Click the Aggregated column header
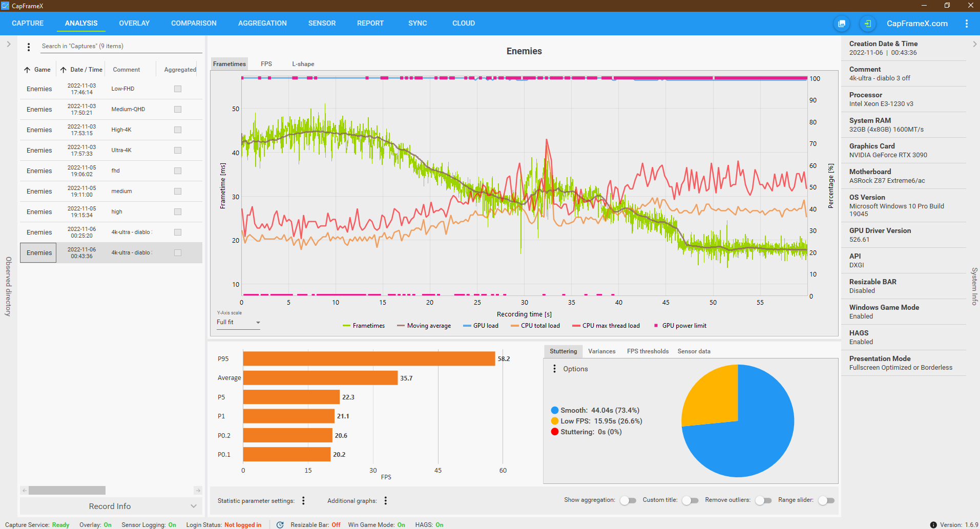 click(180, 70)
